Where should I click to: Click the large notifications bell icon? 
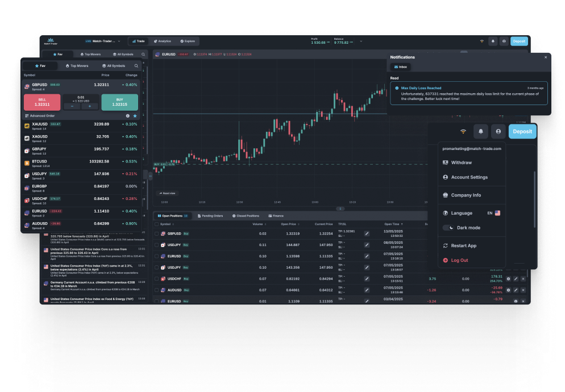pyautogui.click(x=481, y=131)
